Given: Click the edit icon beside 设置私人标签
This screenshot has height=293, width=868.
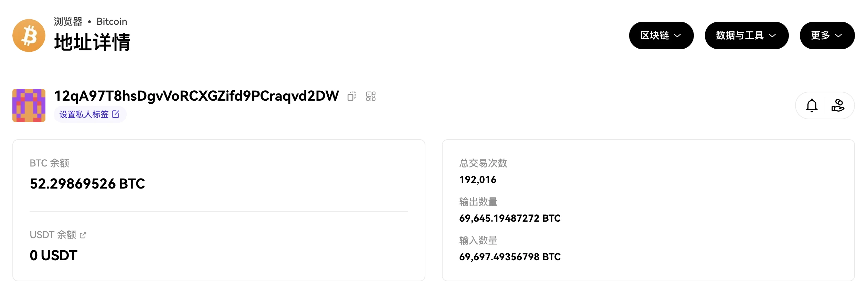Looking at the screenshot, I should [x=116, y=114].
